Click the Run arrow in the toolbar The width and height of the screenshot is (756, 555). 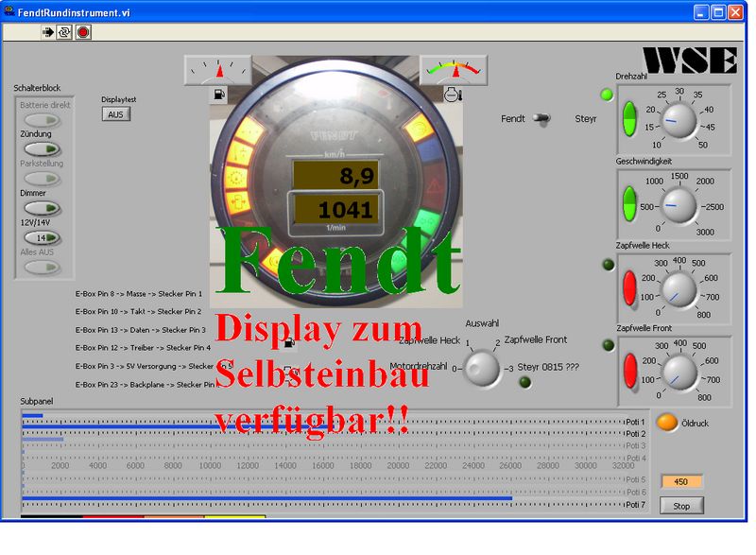coord(48,32)
